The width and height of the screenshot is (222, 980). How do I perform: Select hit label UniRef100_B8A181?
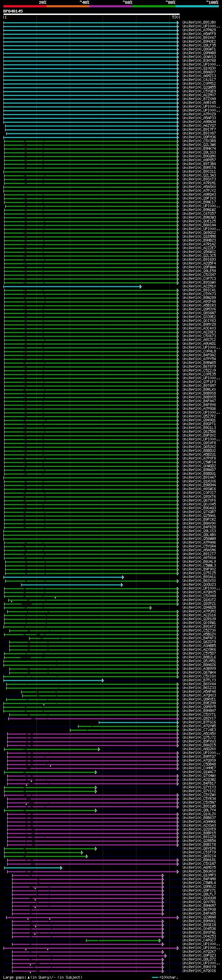click(199, 860)
